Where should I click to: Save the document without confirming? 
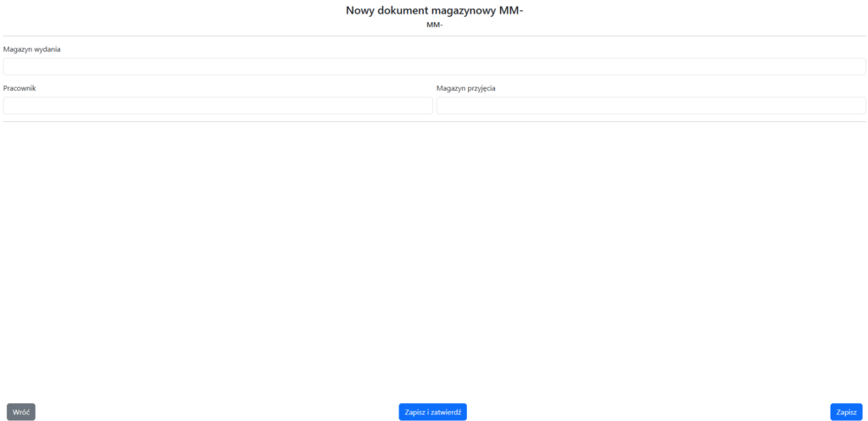(846, 413)
